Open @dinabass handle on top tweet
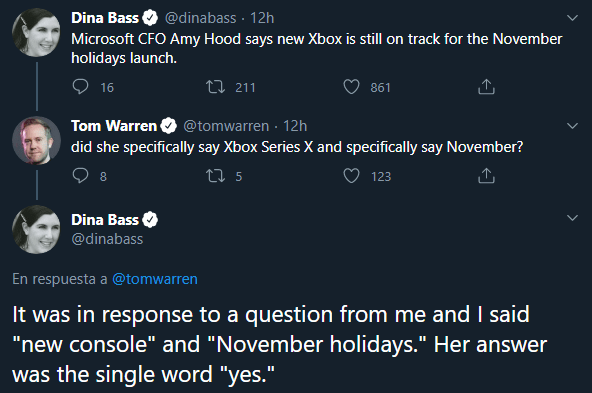This screenshot has height=393, width=592. tap(200, 18)
